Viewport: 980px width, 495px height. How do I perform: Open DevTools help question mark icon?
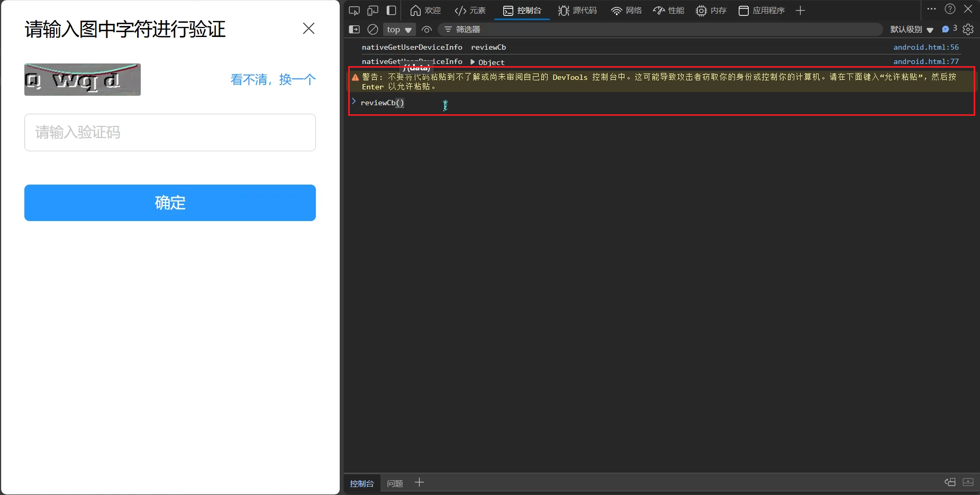click(x=950, y=9)
